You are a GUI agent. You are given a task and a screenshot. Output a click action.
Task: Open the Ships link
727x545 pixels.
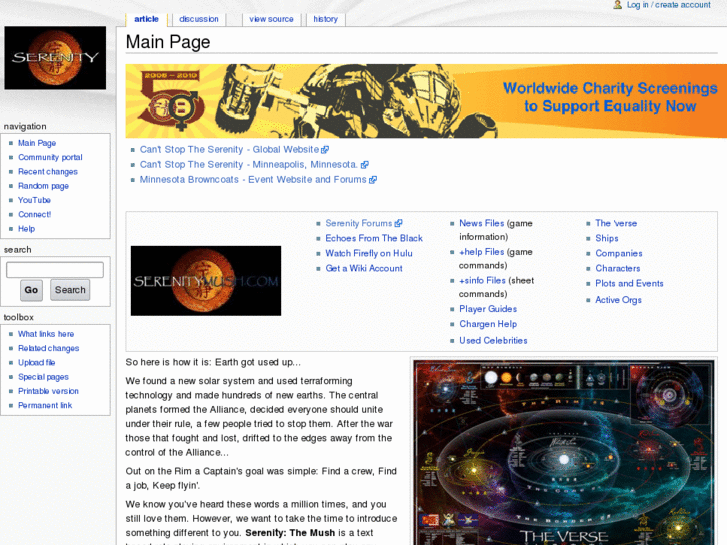(607, 238)
